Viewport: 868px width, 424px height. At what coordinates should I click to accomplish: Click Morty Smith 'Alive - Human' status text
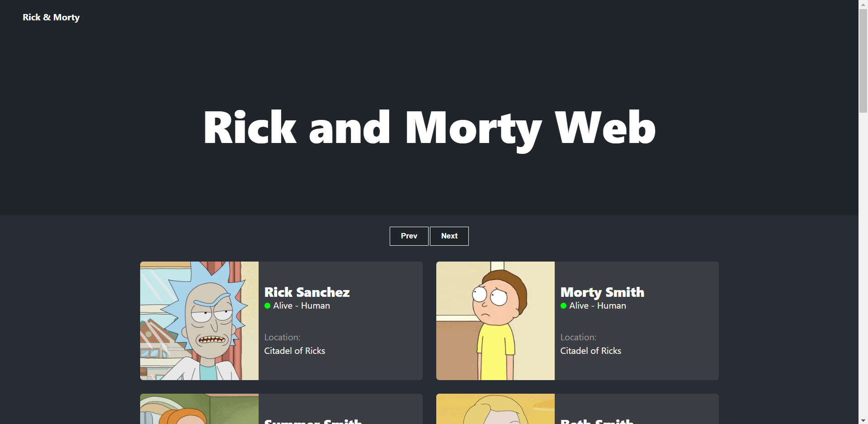click(598, 306)
